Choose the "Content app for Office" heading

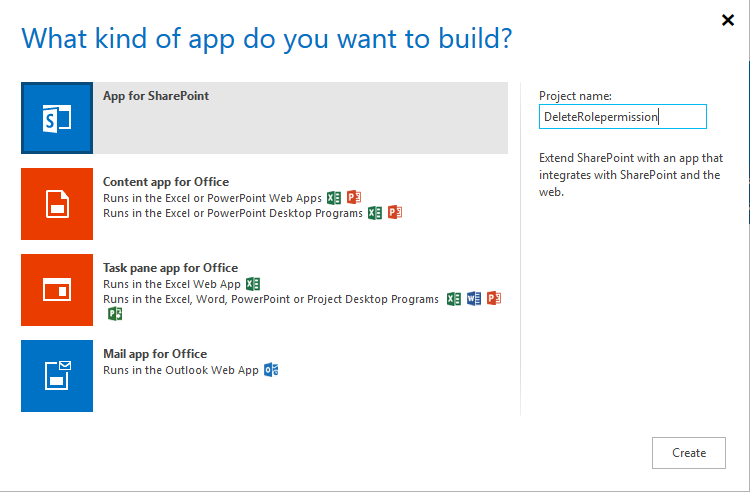click(166, 182)
